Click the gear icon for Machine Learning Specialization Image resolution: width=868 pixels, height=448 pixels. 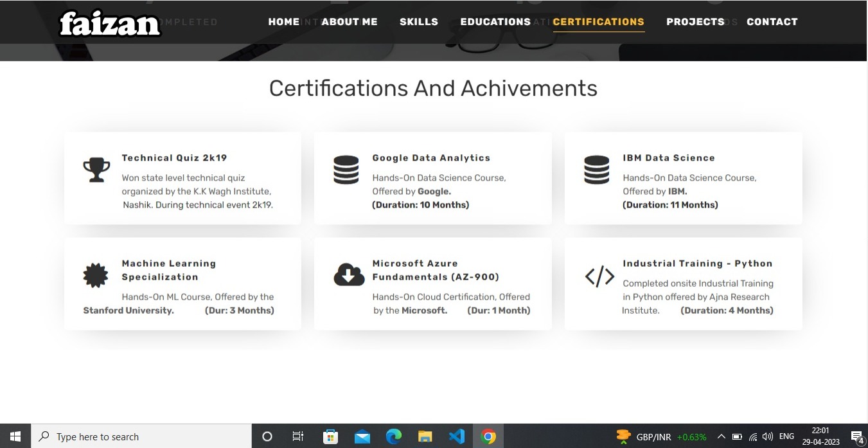click(x=95, y=274)
